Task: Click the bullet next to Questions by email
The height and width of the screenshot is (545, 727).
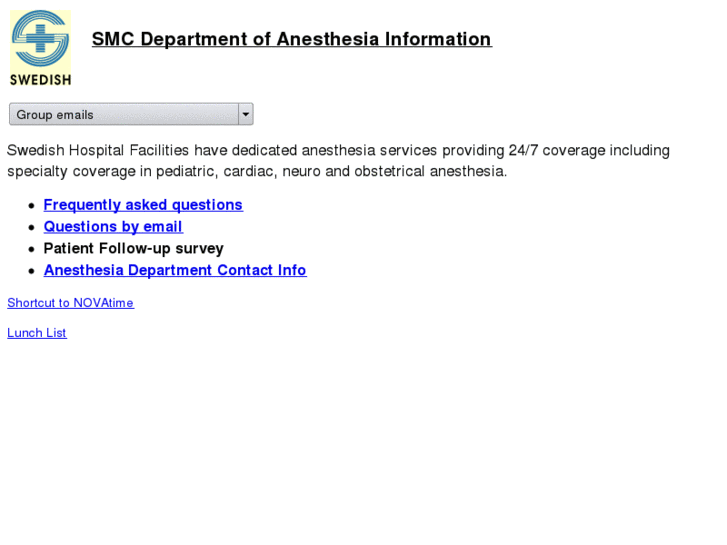Action: 33,227
